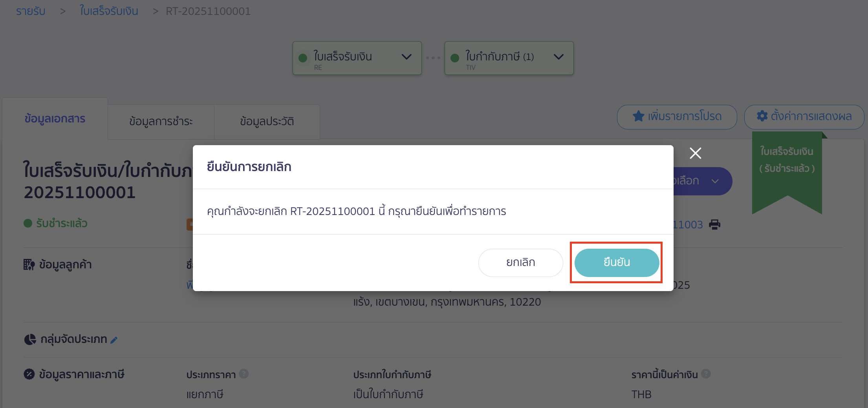This screenshot has width=868, height=408.
Task: Expand the ใบเสร็จรับเงิน RE dropdown chevron
Action: pyautogui.click(x=407, y=57)
